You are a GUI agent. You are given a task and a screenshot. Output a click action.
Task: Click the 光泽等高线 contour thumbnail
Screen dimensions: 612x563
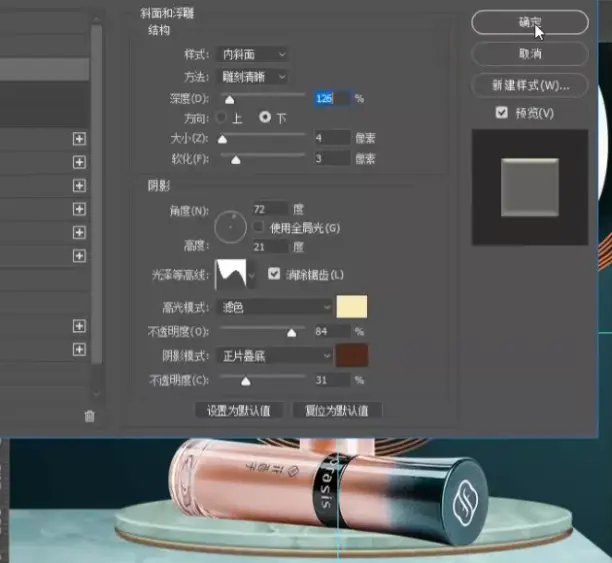click(231, 274)
